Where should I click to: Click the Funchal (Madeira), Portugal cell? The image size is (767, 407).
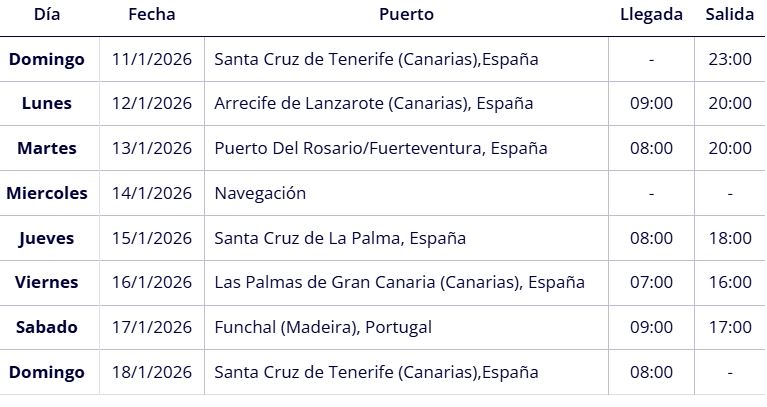[x=323, y=328]
